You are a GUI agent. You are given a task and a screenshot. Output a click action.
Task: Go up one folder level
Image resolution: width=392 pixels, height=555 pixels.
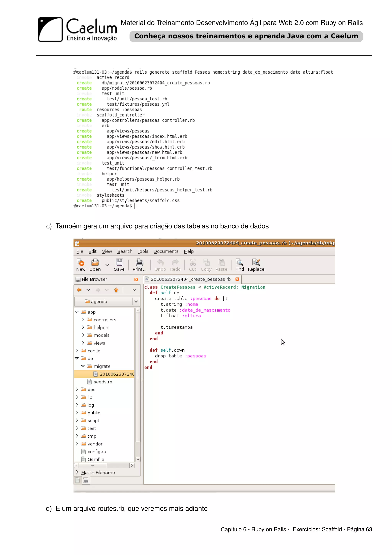point(116,290)
